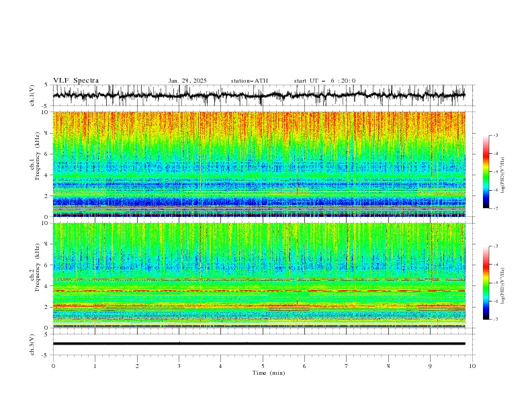The width and height of the screenshot is (532, 411).
Task: Click the time axis tick label "9"
Action: [x=430, y=366]
